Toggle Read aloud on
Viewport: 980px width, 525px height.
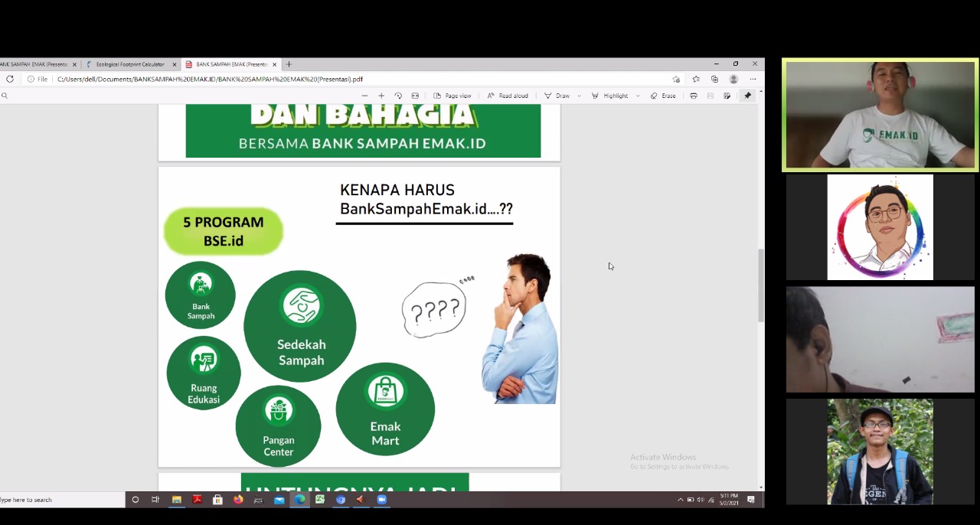click(508, 96)
